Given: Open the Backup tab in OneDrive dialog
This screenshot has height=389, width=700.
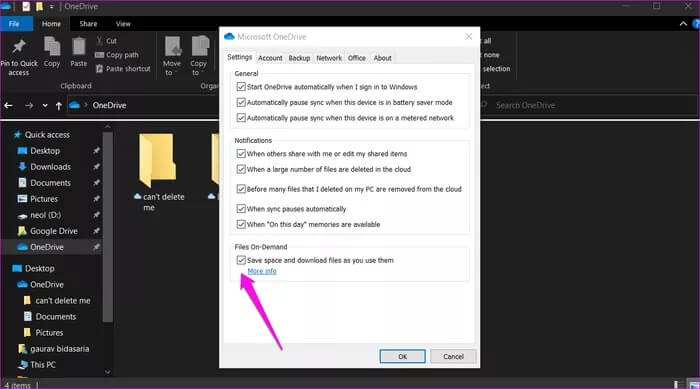Looking at the screenshot, I should pyautogui.click(x=299, y=58).
